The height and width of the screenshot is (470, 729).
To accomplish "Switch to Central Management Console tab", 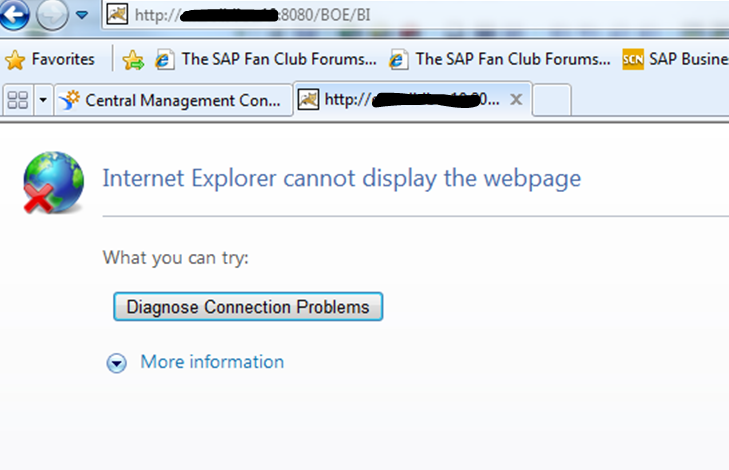I will click(173, 100).
